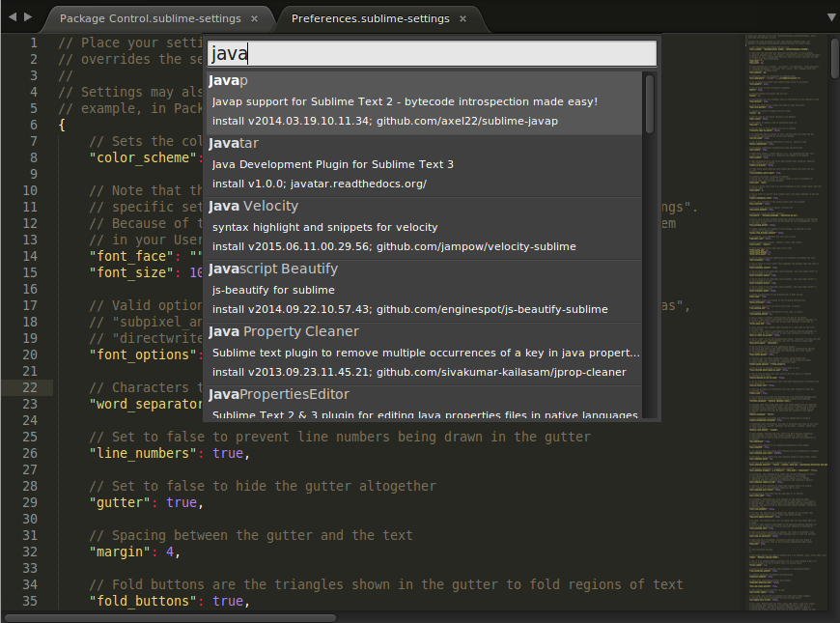Click the github.com/sivakumar-kailasam/jprop-cleaner install line
This screenshot has width=840, height=623.
pos(419,372)
